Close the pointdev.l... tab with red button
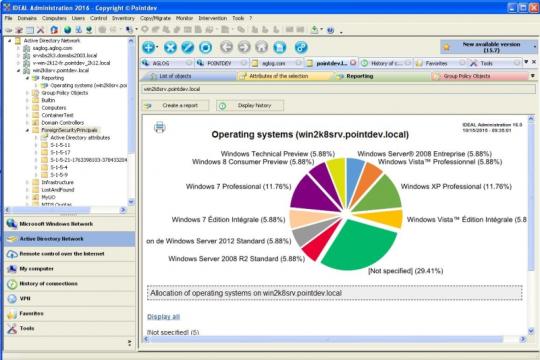540x360 pixels. [x=353, y=63]
